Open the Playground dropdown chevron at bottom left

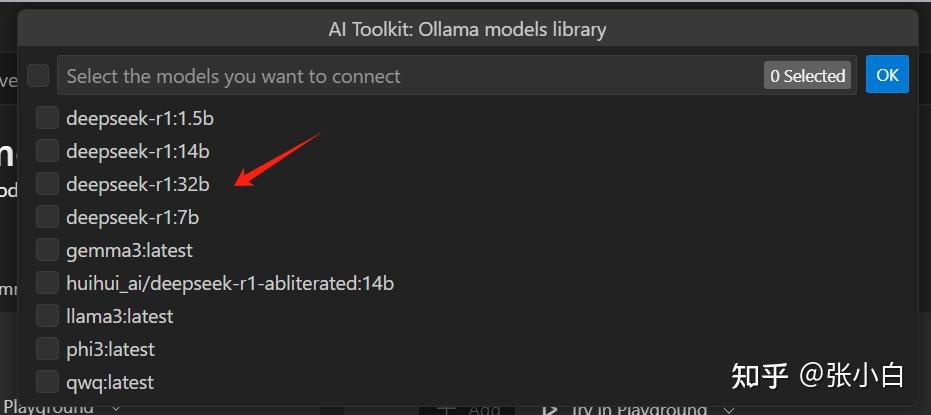pyautogui.click(x=115, y=408)
